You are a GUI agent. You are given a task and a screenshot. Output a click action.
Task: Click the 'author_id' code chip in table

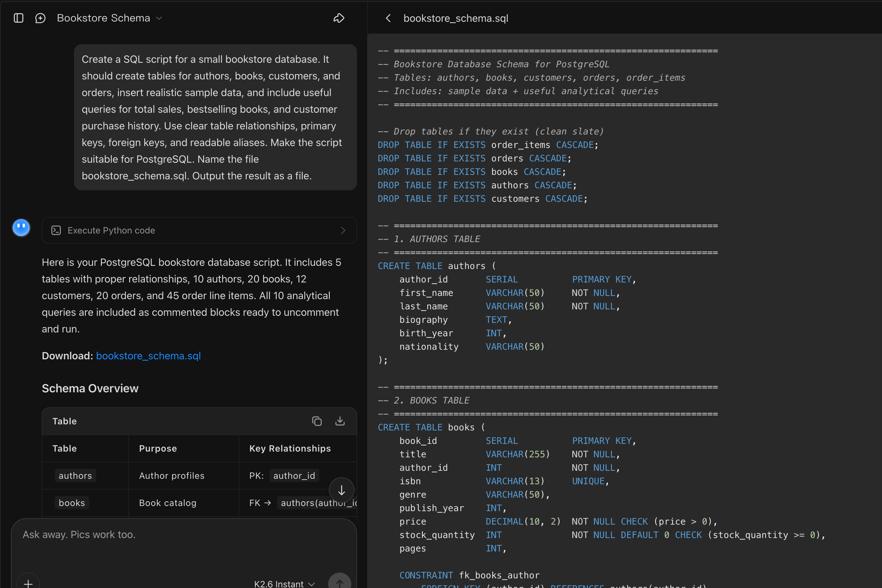pyautogui.click(x=294, y=476)
